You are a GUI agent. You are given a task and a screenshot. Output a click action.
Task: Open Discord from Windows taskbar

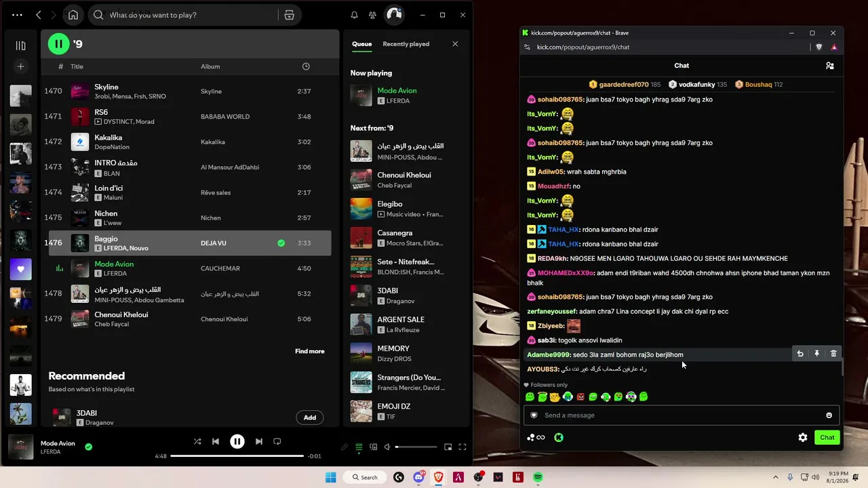point(419,477)
